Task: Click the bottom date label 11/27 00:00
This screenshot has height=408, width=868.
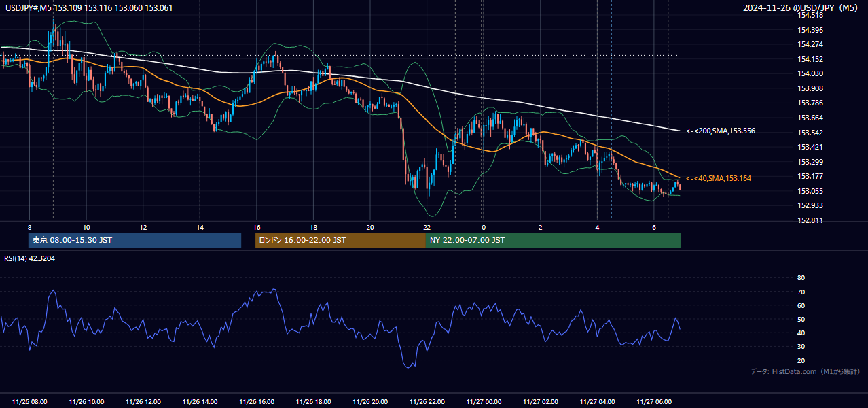Action: (484, 402)
